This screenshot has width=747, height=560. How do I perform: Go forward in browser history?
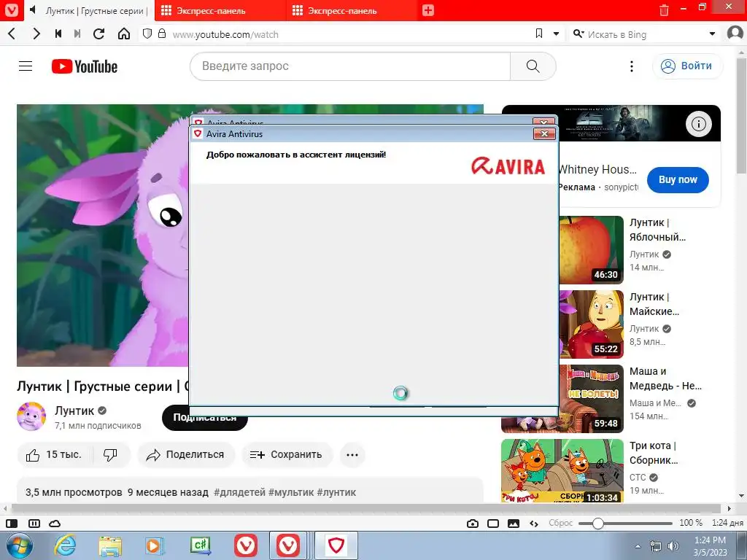[36, 34]
